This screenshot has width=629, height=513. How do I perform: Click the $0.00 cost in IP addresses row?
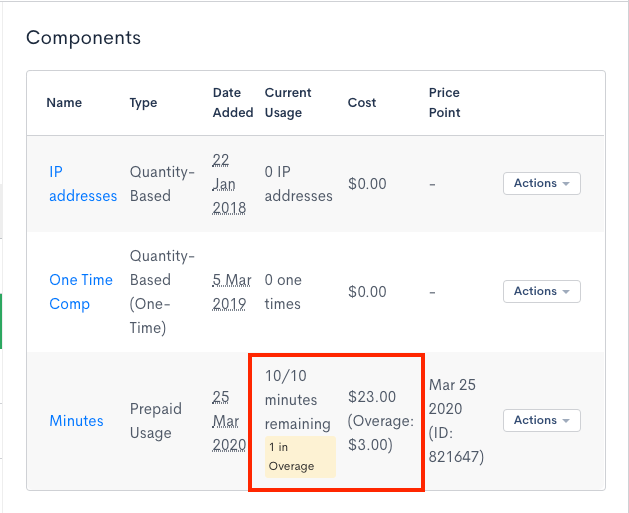[x=367, y=184]
